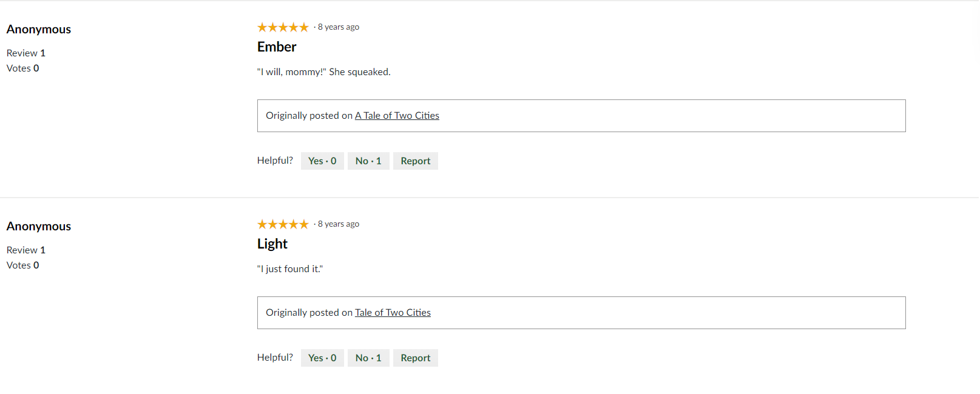
Task: Report the Light review
Action: click(416, 358)
